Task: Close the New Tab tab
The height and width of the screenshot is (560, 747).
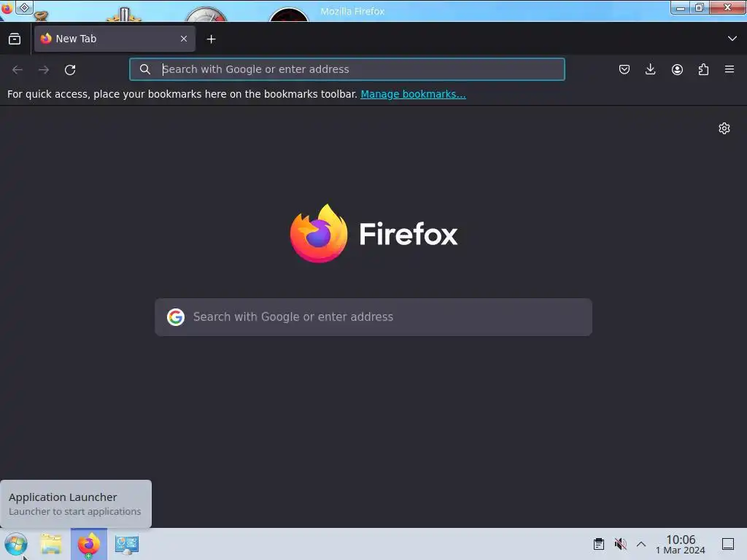Action: (184, 39)
